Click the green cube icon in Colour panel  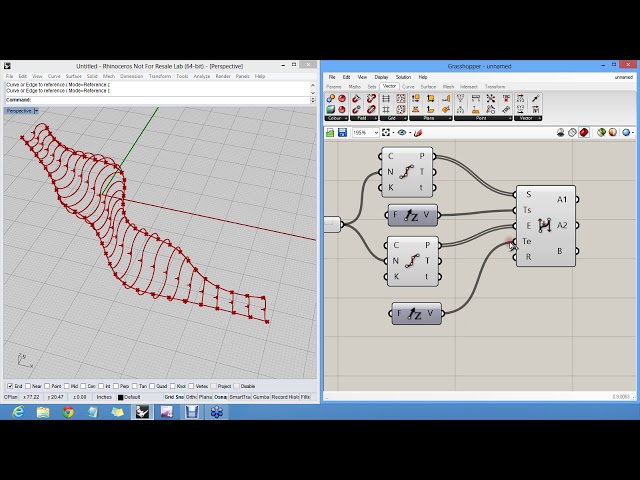331,109
